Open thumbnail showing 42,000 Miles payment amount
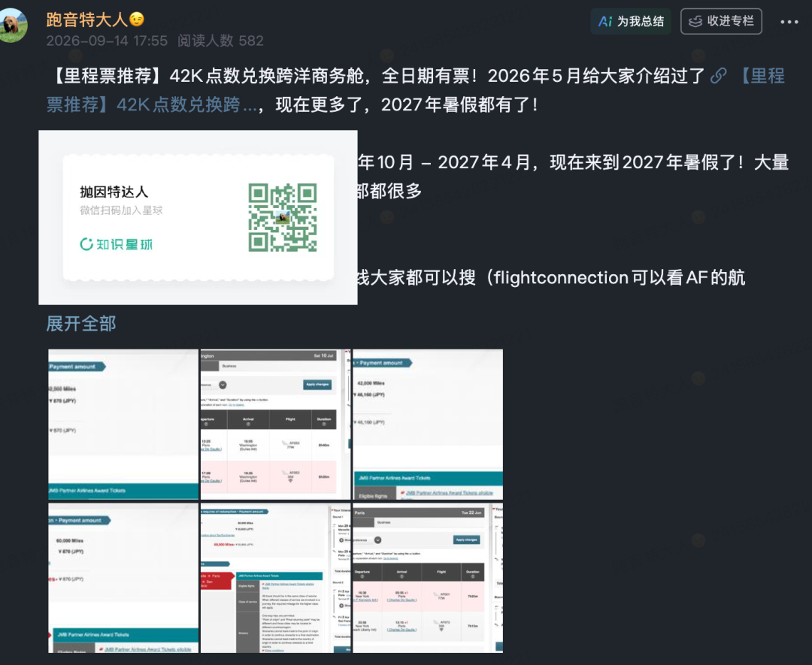This screenshot has height=665, width=812. (x=428, y=425)
